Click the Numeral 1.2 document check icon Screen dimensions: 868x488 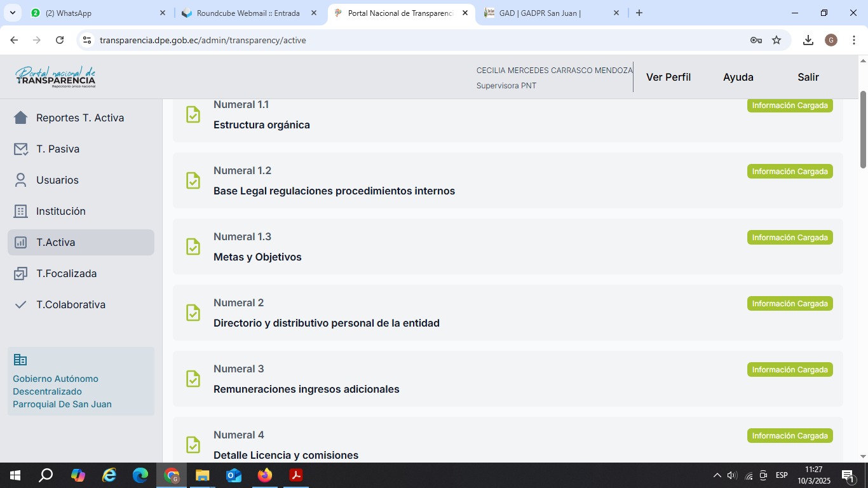pos(193,180)
